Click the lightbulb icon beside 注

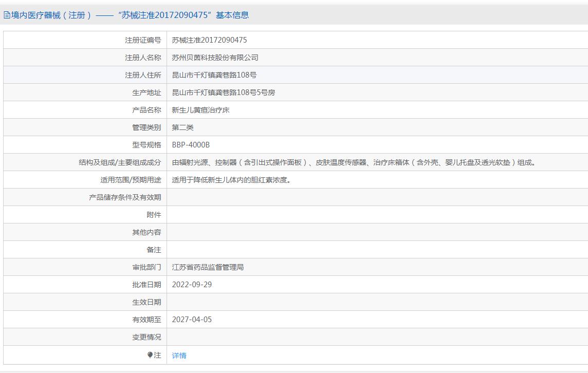pyautogui.click(x=150, y=355)
